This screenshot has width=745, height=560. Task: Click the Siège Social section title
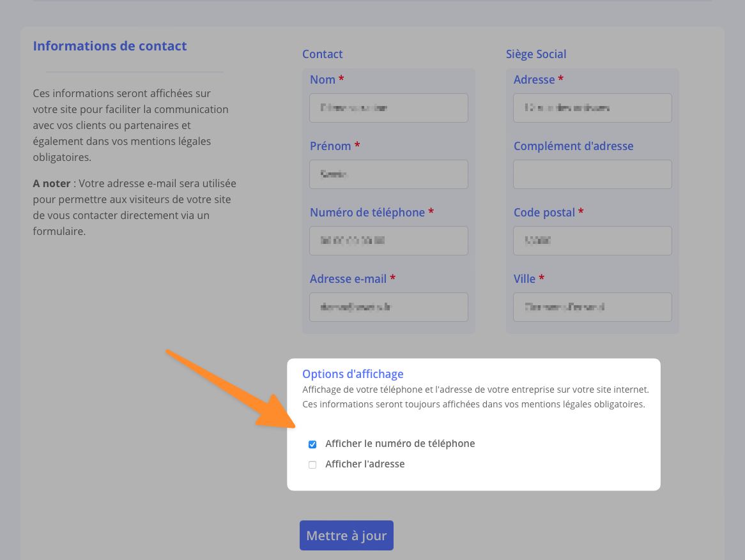(536, 54)
